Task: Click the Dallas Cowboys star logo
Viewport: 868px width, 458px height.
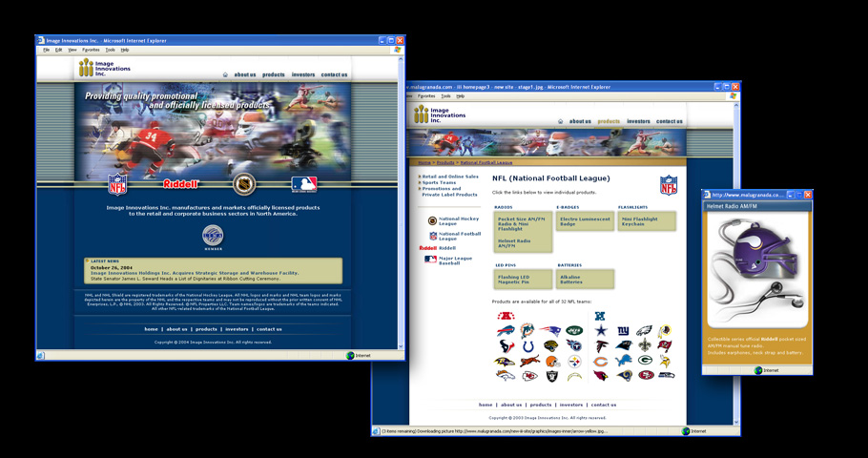Action: pyautogui.click(x=601, y=331)
